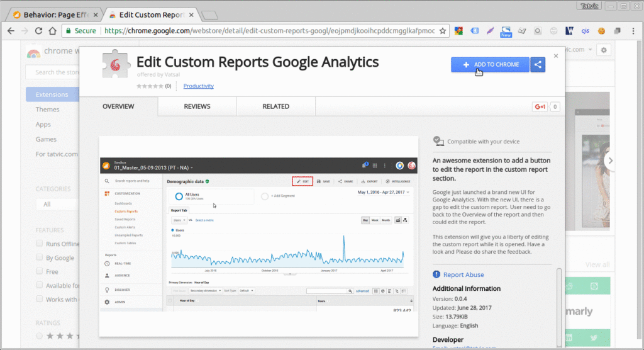Click the address bar URL
Viewport: 644px width, 350px height.
click(269, 31)
